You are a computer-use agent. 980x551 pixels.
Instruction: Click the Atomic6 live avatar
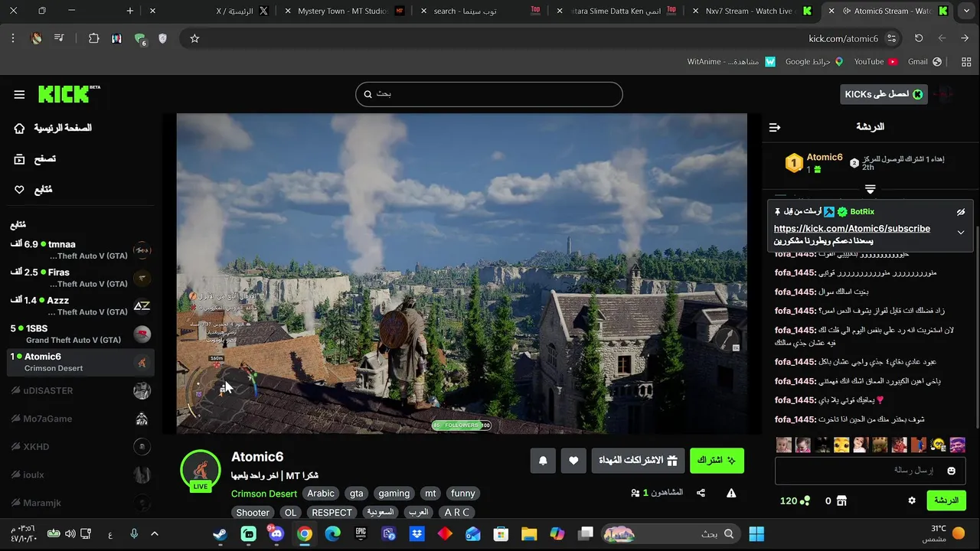pos(201,469)
